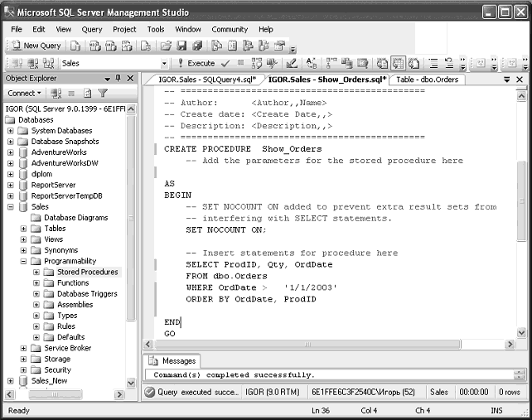Expand the Stored Procedures folder

coord(36,272)
